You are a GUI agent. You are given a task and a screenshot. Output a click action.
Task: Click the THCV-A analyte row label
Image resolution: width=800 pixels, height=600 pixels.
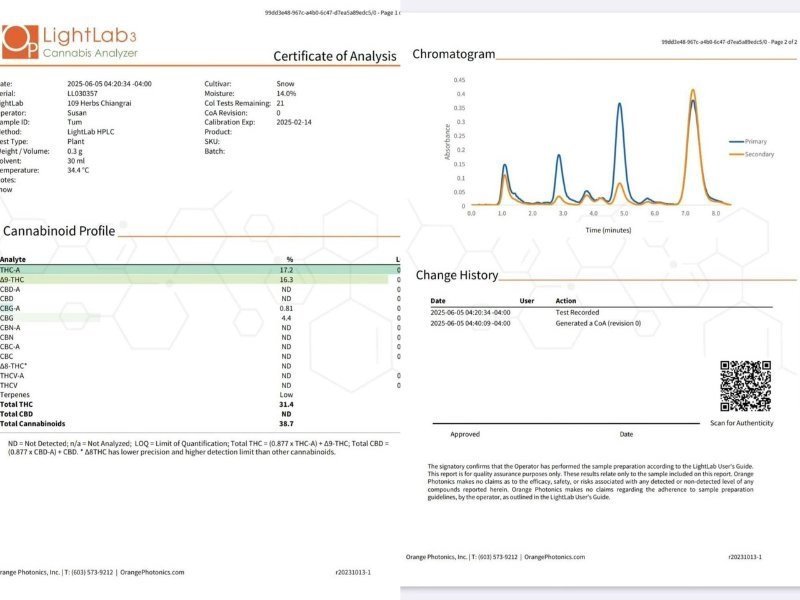coord(12,376)
